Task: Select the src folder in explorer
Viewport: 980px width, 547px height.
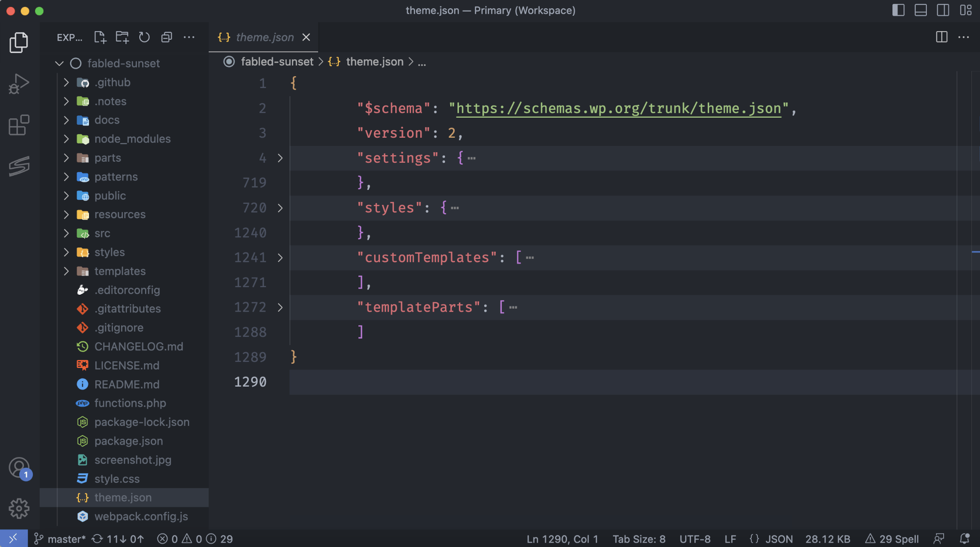Action: coord(102,233)
